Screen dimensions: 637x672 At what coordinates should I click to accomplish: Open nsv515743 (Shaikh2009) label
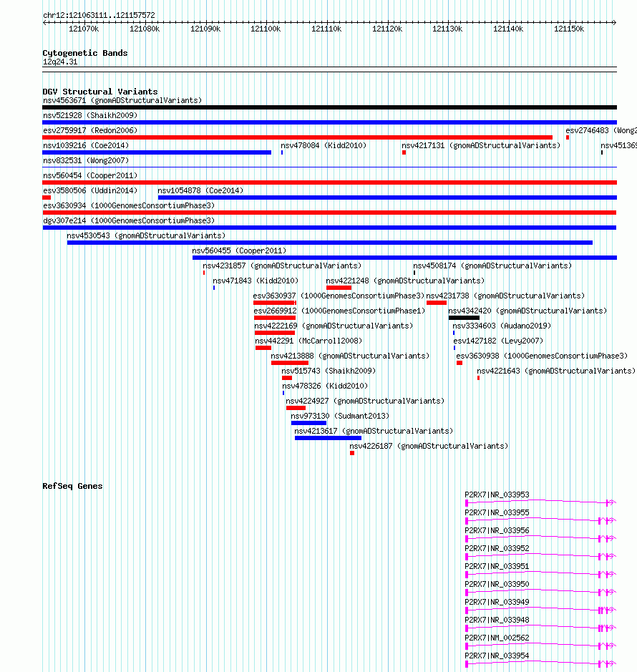click(329, 370)
